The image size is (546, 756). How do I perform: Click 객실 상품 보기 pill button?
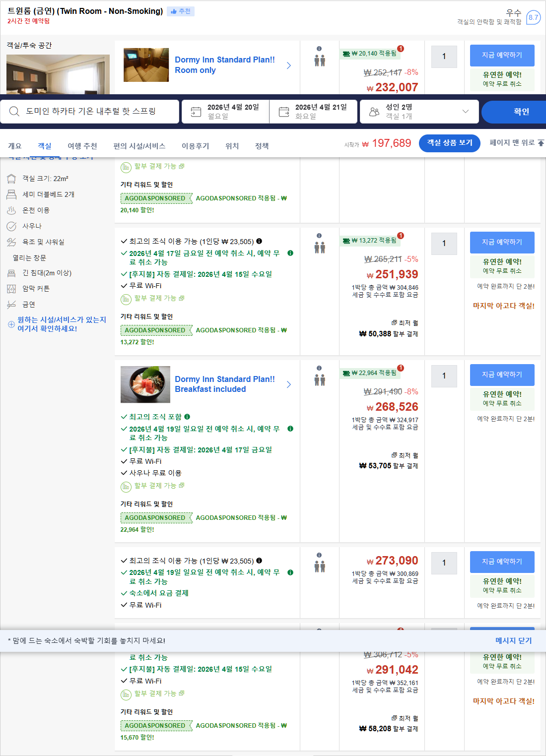tap(449, 143)
